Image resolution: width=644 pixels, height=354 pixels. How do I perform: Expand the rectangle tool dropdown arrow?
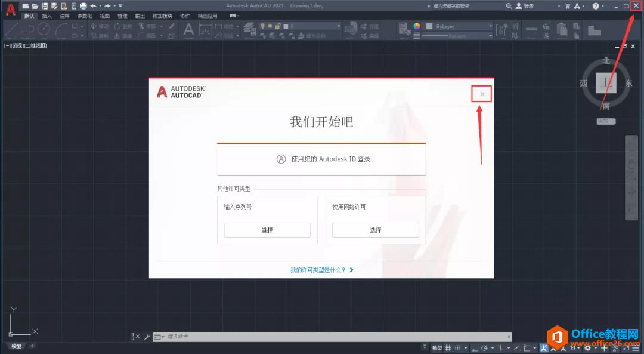[82, 26]
